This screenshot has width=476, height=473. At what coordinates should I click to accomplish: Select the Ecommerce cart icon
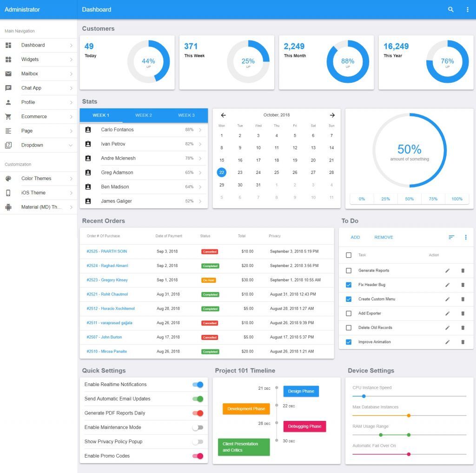8,116
